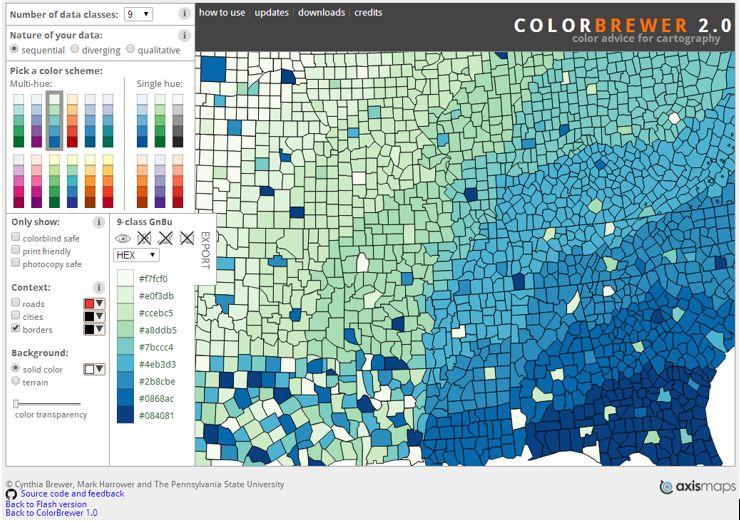
Task: Open the HEX color format dropdown
Action: point(136,255)
